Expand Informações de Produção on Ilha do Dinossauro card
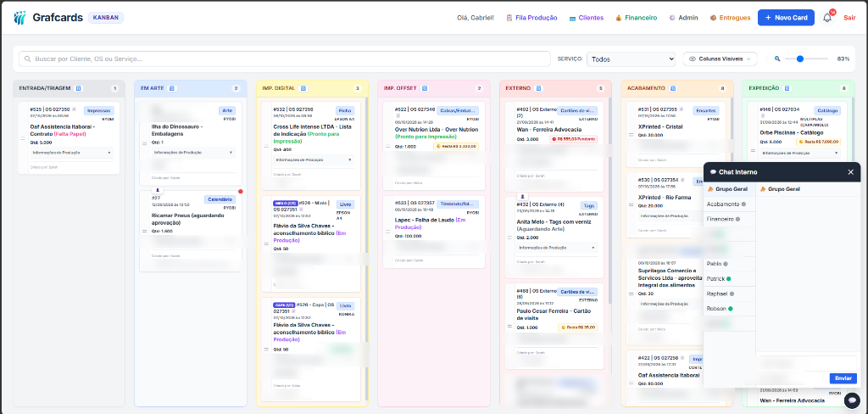This screenshot has width=868, height=414. [x=193, y=153]
